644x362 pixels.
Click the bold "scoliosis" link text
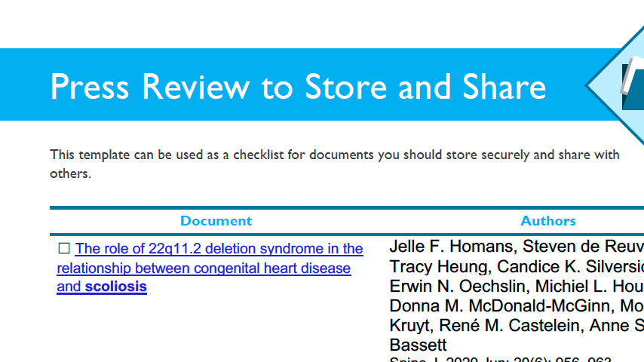pyautogui.click(x=115, y=287)
